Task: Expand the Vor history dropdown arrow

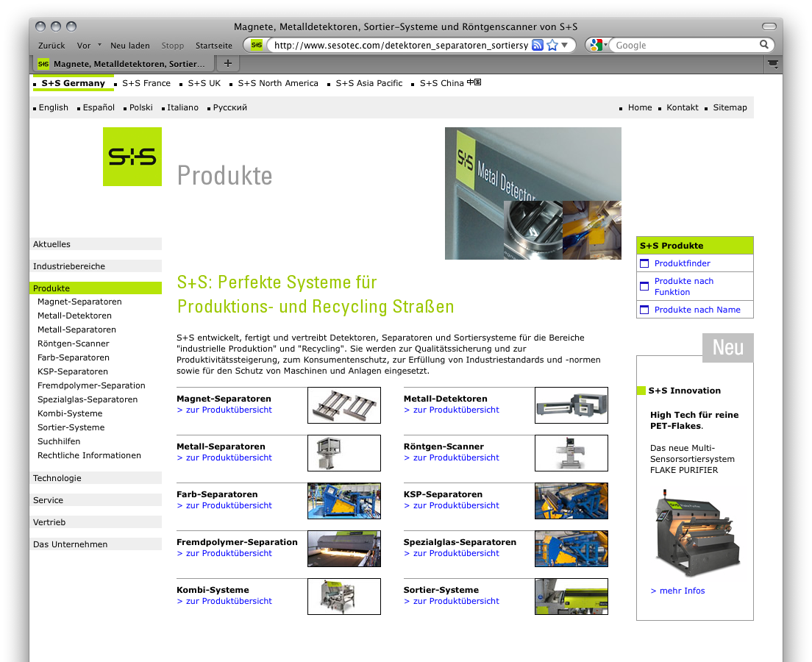Action: (99, 45)
